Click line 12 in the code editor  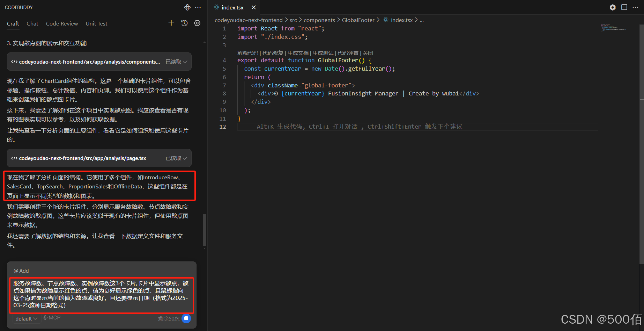[x=418, y=127]
